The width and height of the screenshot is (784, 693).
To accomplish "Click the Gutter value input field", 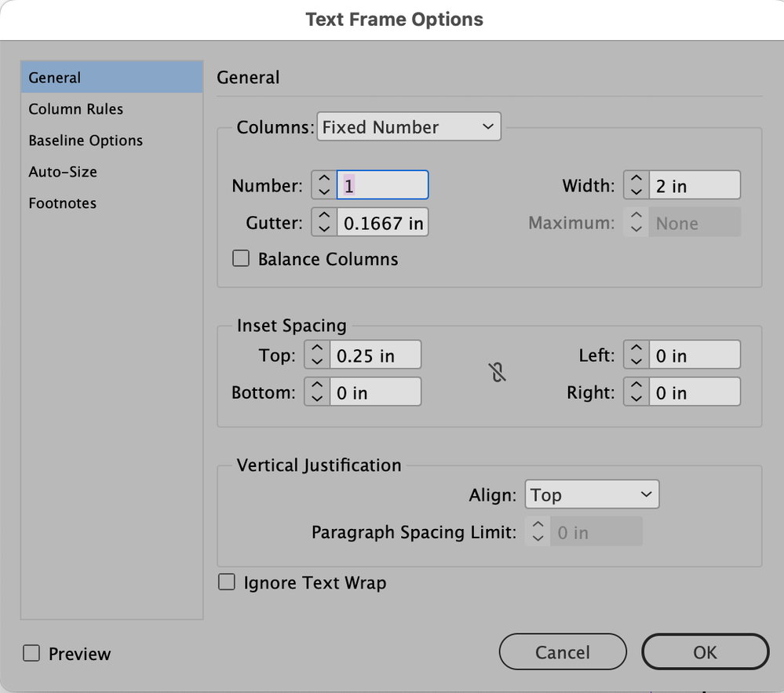I will 383,223.
